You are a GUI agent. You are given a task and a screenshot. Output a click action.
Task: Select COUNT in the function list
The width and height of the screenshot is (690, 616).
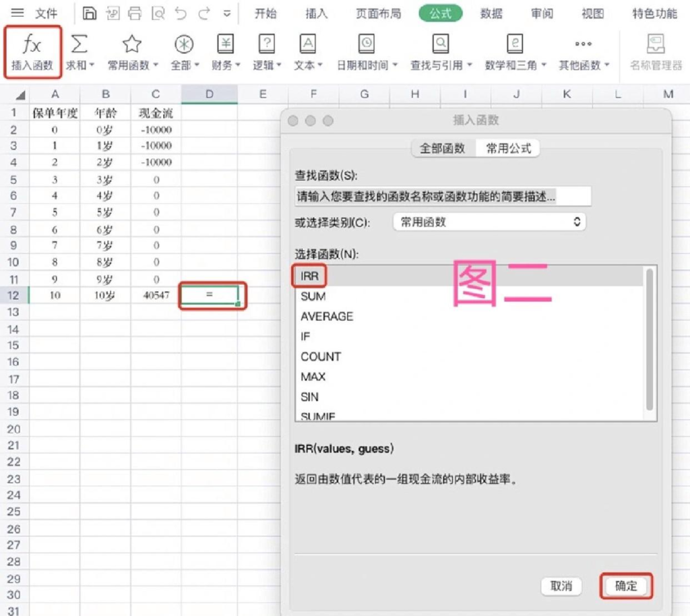(469, 357)
